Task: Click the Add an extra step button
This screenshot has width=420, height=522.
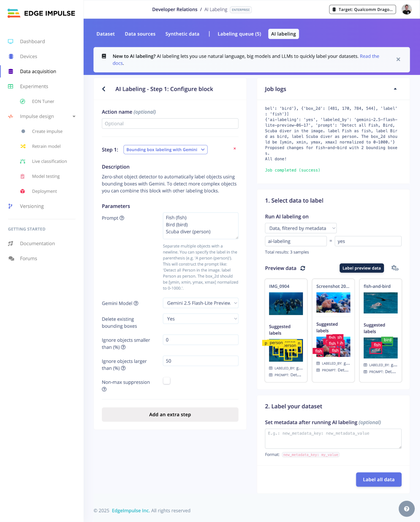Action: coord(170,414)
